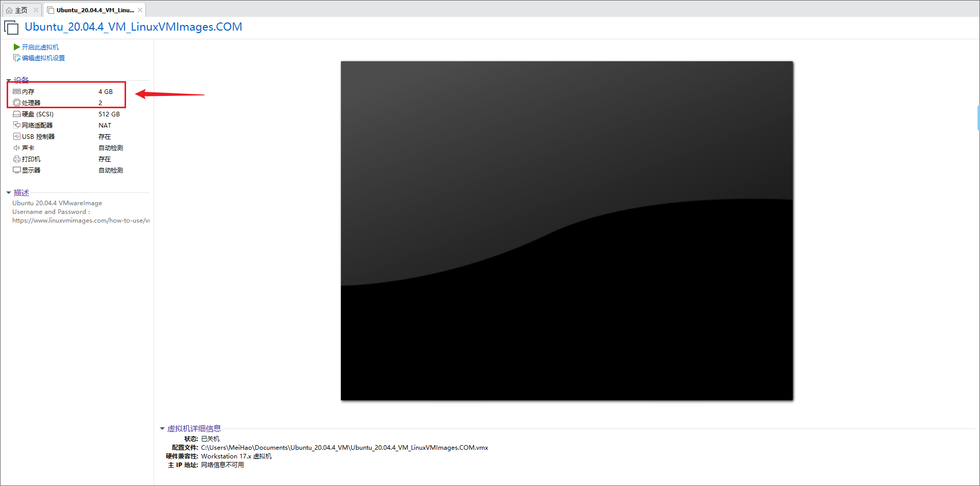
Task: Open 编辑虚拟机设置 settings link
Action: (x=43, y=58)
